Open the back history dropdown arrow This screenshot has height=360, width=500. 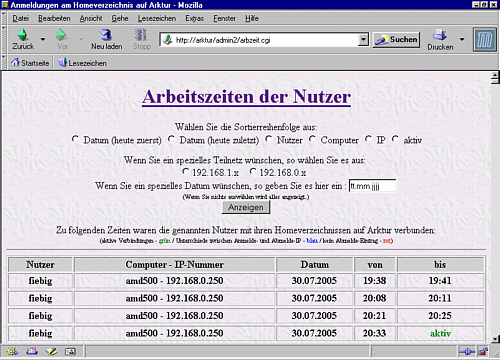click(43, 39)
